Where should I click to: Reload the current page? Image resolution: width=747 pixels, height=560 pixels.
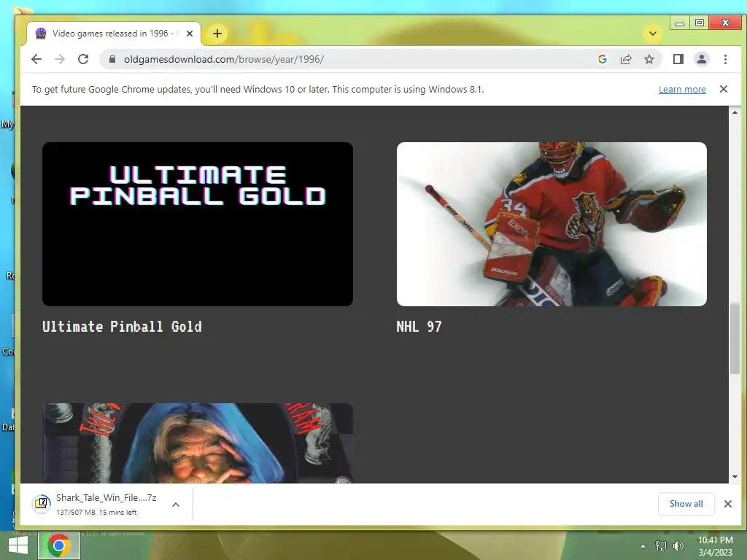(x=83, y=59)
